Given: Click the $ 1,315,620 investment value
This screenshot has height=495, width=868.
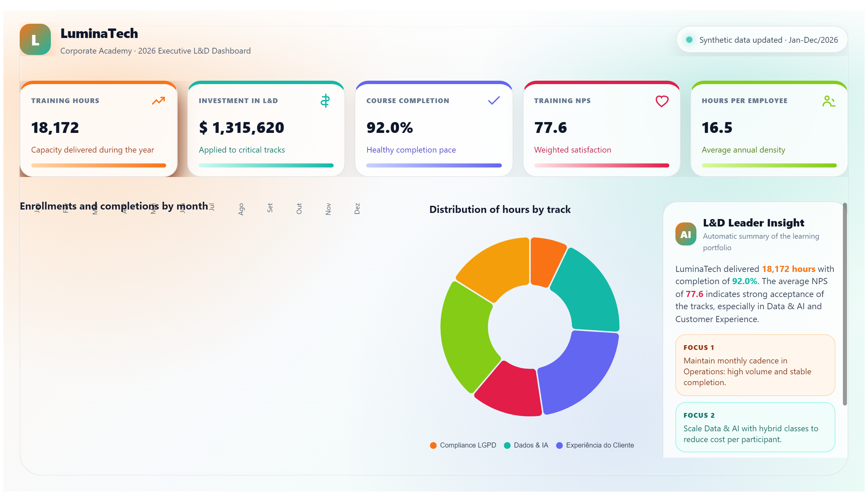Looking at the screenshot, I should 241,128.
